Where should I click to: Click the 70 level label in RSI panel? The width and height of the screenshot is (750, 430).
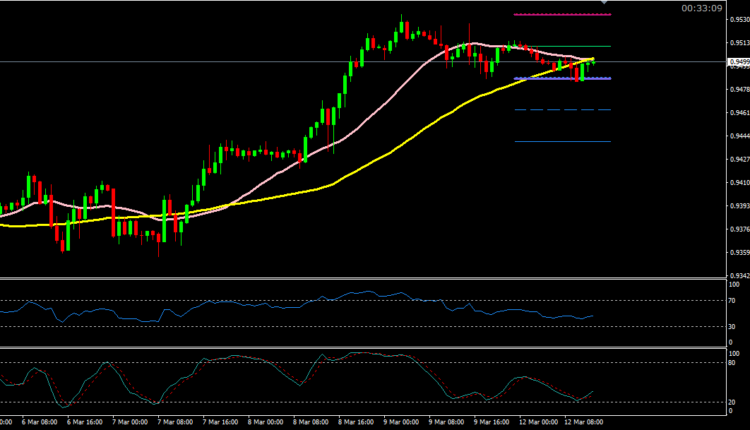(x=732, y=301)
